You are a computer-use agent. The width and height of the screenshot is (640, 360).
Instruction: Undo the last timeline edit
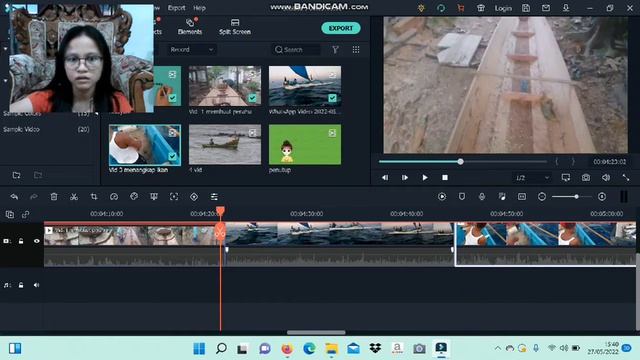click(14, 197)
